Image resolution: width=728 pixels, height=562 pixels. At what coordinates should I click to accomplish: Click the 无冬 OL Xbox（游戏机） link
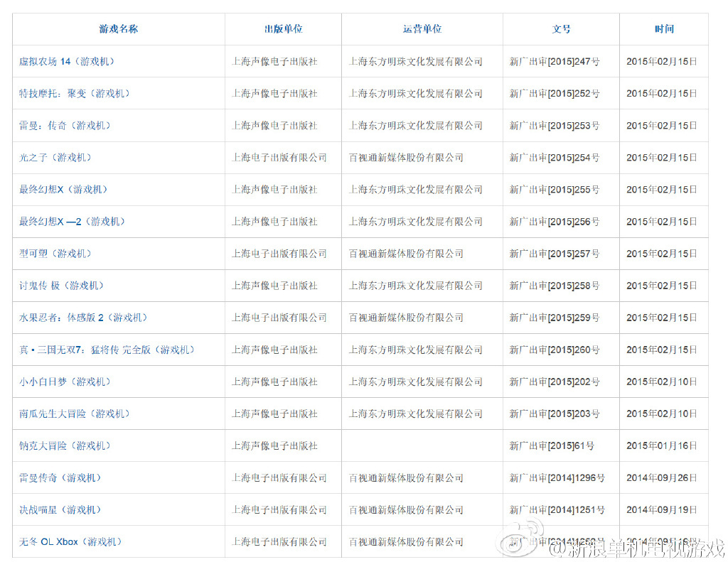[x=70, y=541]
